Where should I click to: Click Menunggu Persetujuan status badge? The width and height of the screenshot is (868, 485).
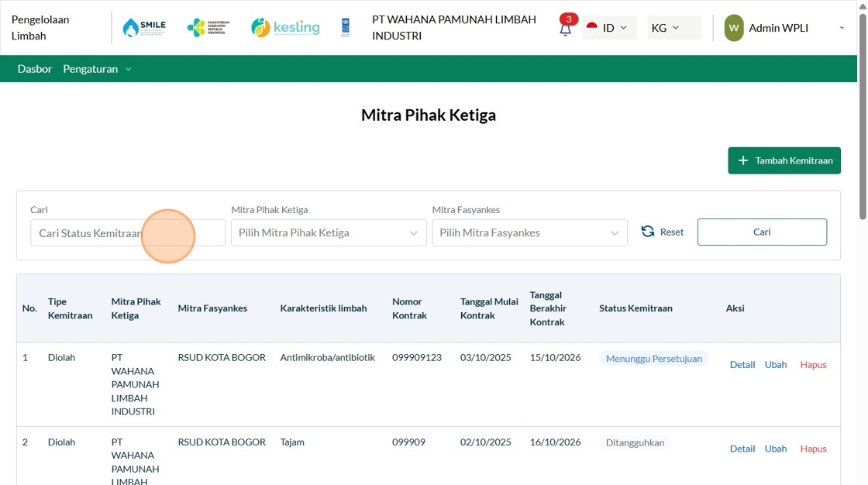point(654,358)
